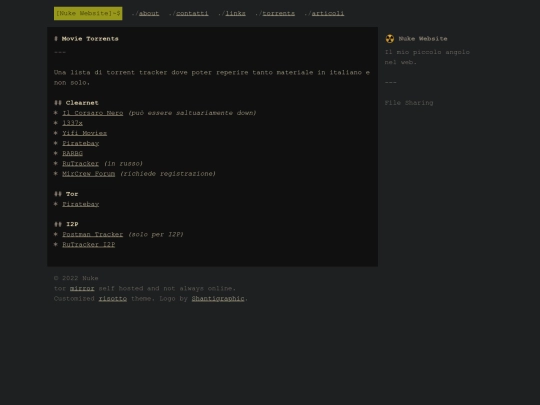The height and width of the screenshot is (405, 540).
Task: Click the note '(solo per I2P)'
Action: tap(156, 235)
